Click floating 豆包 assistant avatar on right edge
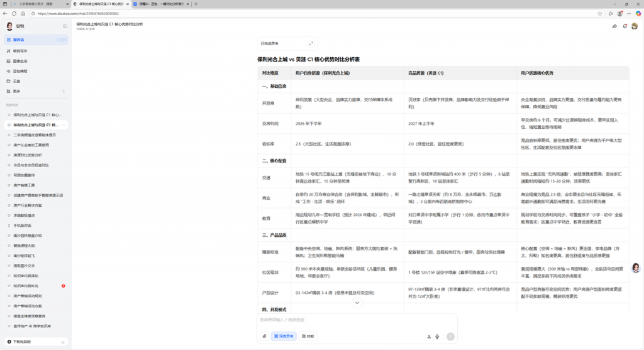The width and height of the screenshot is (644, 350). click(x=636, y=268)
